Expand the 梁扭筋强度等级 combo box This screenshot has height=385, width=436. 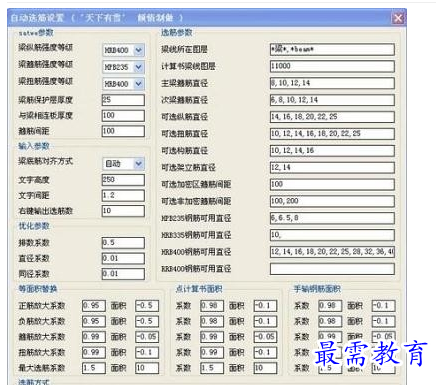[x=123, y=84]
